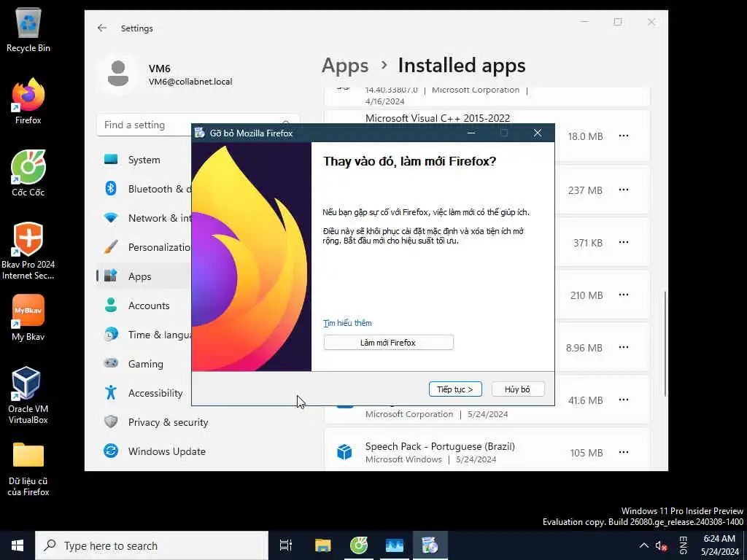The height and width of the screenshot is (560, 747).
Task: Open File Explorer from the taskbar
Action: point(322,545)
